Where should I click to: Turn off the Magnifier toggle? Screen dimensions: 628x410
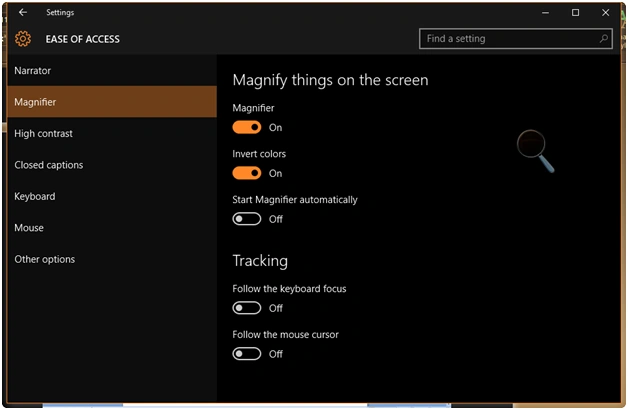click(x=247, y=127)
